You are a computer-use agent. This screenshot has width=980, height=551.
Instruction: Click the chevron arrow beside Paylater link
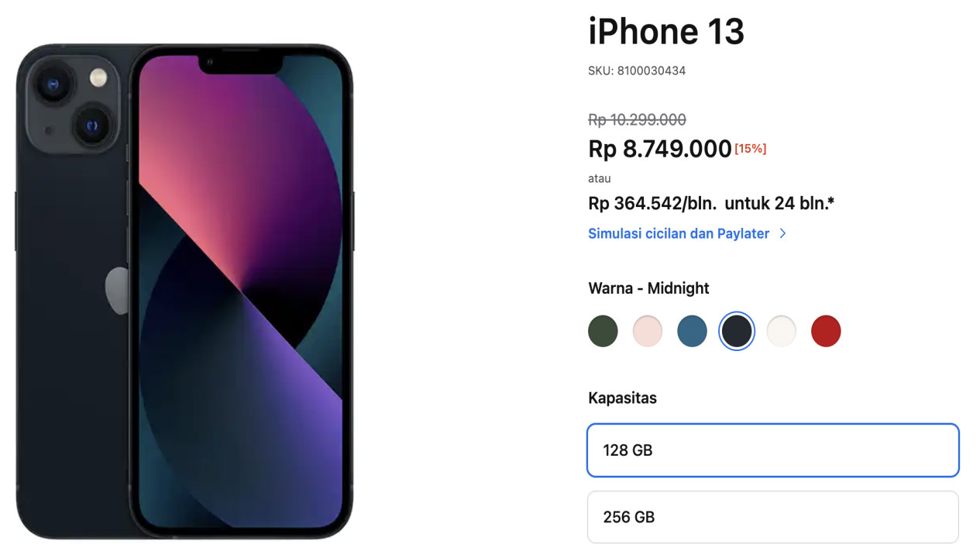click(x=782, y=233)
